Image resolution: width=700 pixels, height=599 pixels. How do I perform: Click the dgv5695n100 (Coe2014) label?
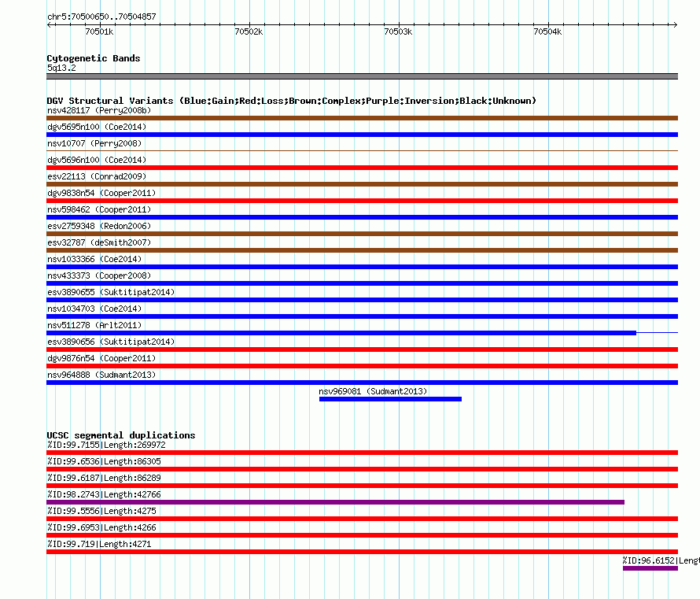[x=97, y=127]
